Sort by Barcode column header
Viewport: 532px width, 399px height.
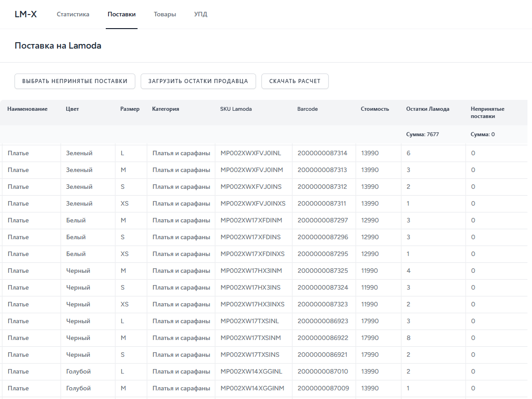tap(307, 109)
